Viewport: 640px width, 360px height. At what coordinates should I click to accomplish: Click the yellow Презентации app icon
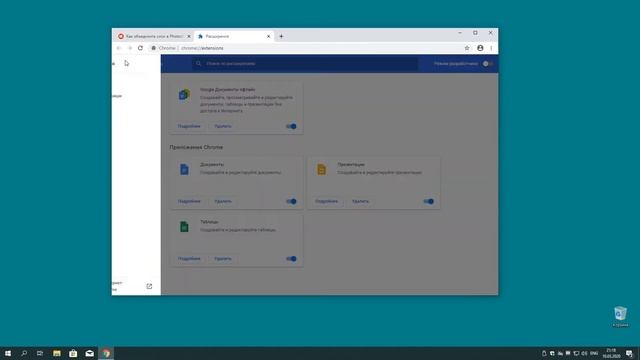click(x=322, y=169)
